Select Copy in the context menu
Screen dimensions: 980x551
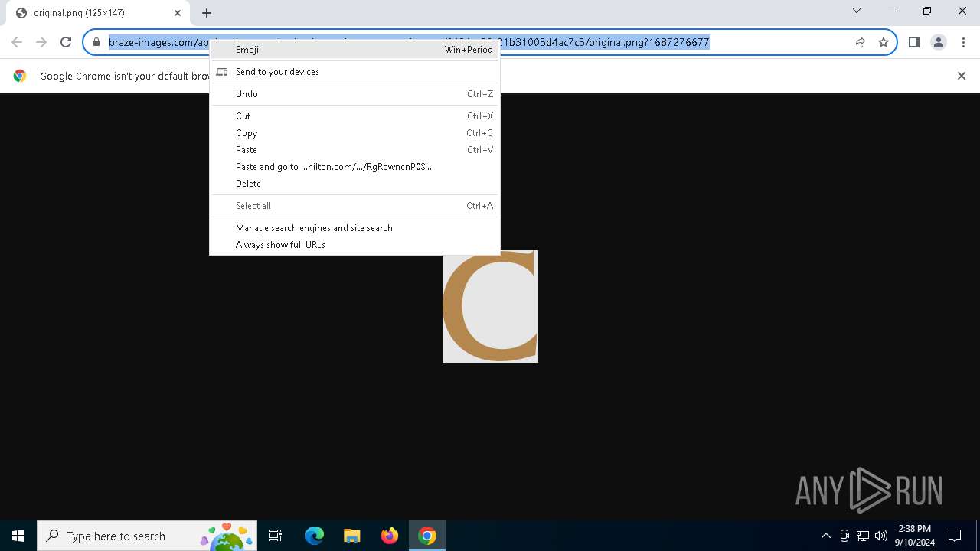pyautogui.click(x=354, y=133)
